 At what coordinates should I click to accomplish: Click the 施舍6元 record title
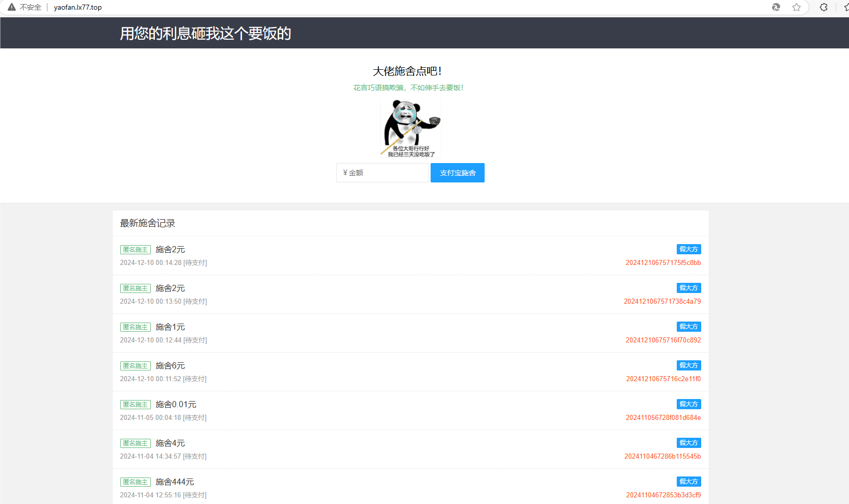[x=170, y=365]
